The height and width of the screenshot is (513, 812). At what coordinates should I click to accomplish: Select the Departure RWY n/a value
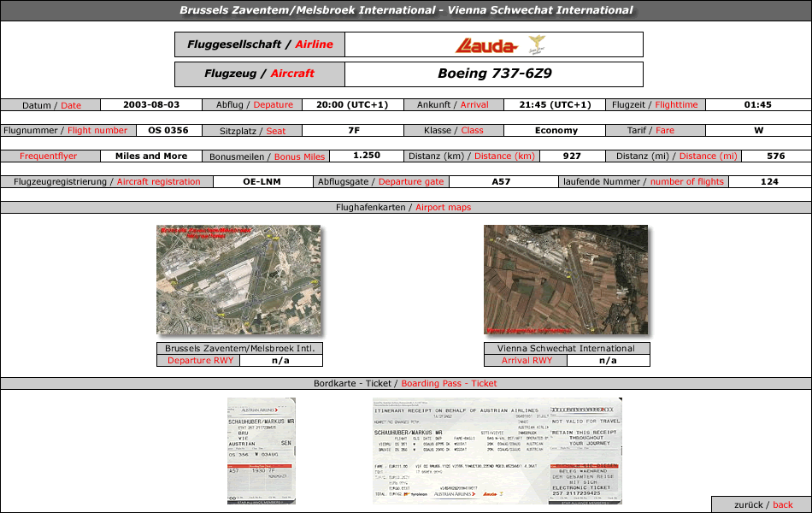point(280,360)
